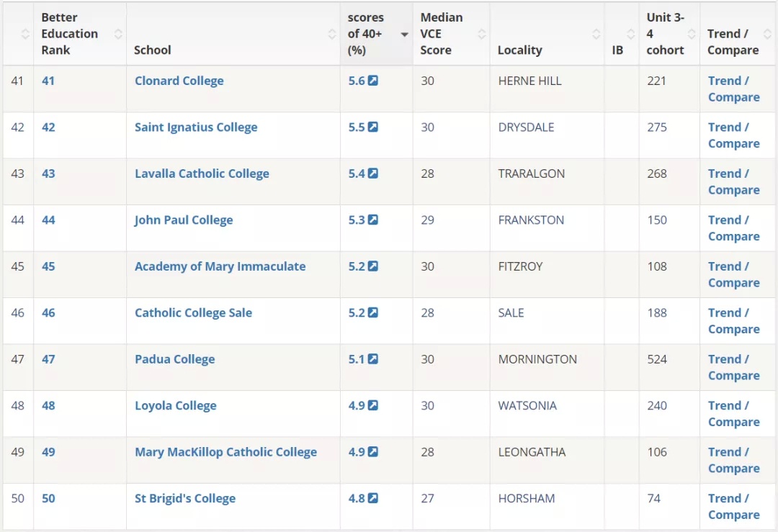Open Loyola College link
Screen dimensions: 778x532
point(176,405)
